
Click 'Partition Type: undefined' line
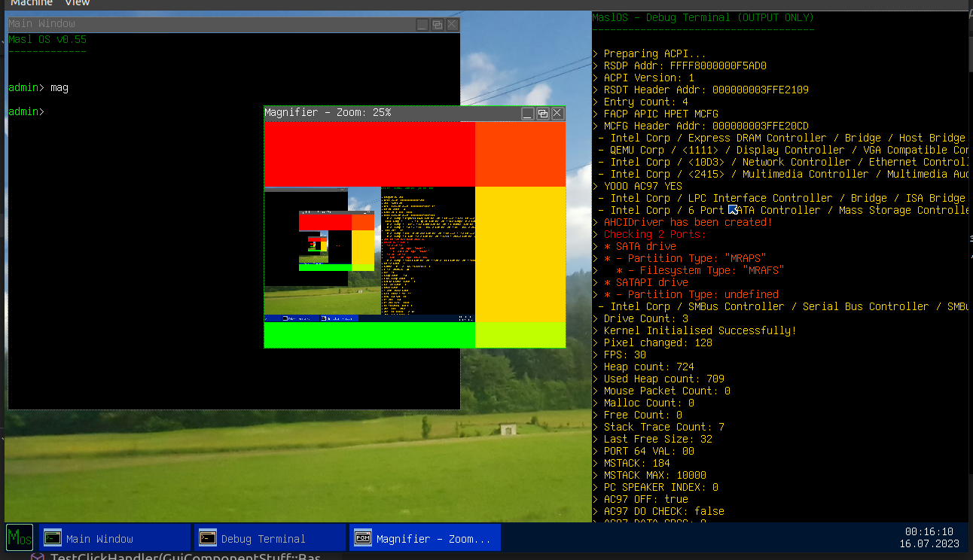[x=685, y=294]
